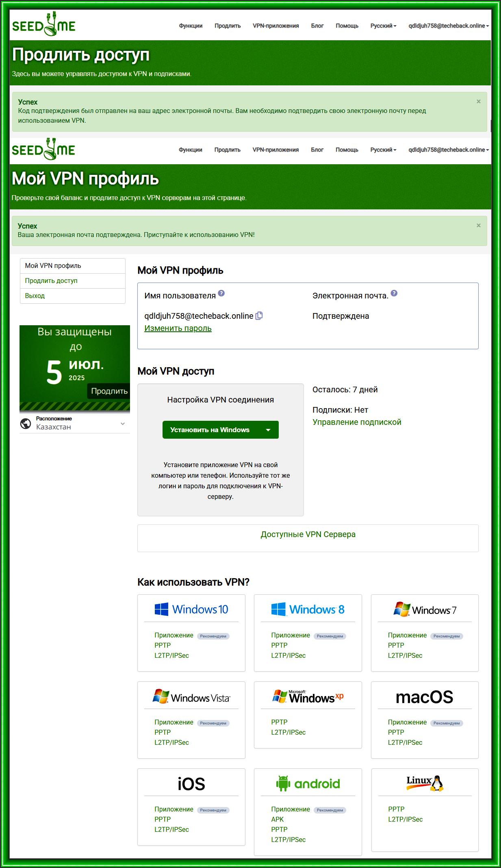Expand the Казахстан location selector

click(75, 423)
